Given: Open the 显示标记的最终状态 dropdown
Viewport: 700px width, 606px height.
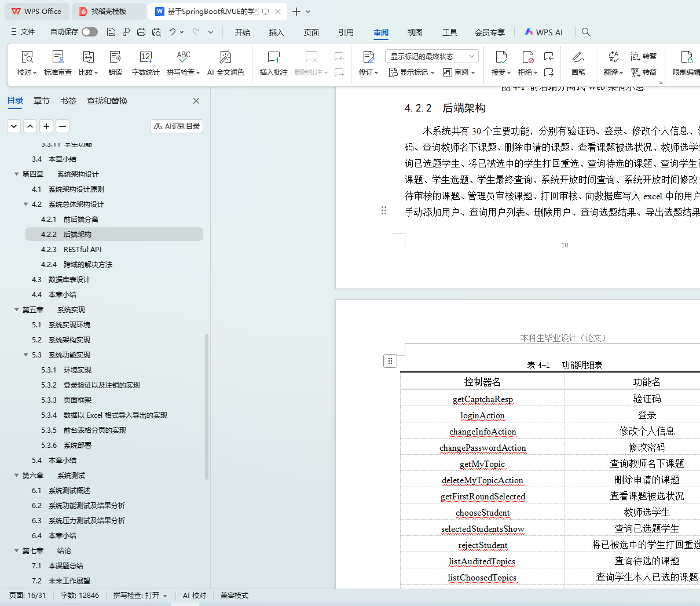Looking at the screenshot, I should coord(431,56).
